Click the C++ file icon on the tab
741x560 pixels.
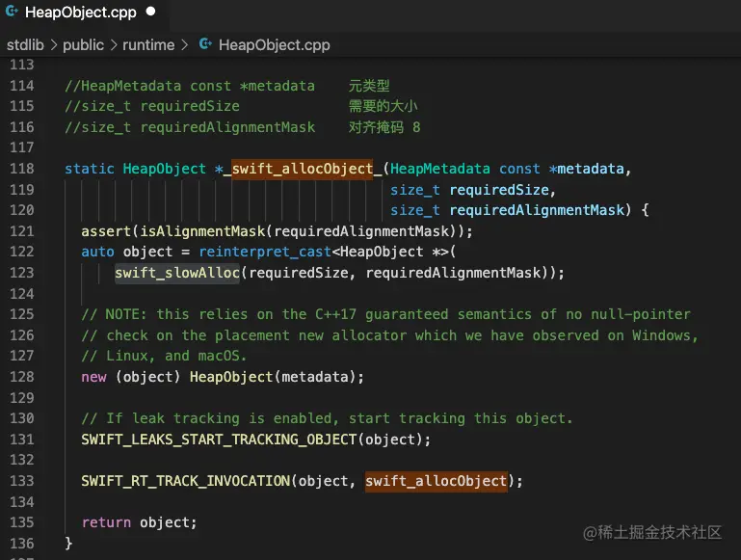pyautogui.click(x=12, y=12)
